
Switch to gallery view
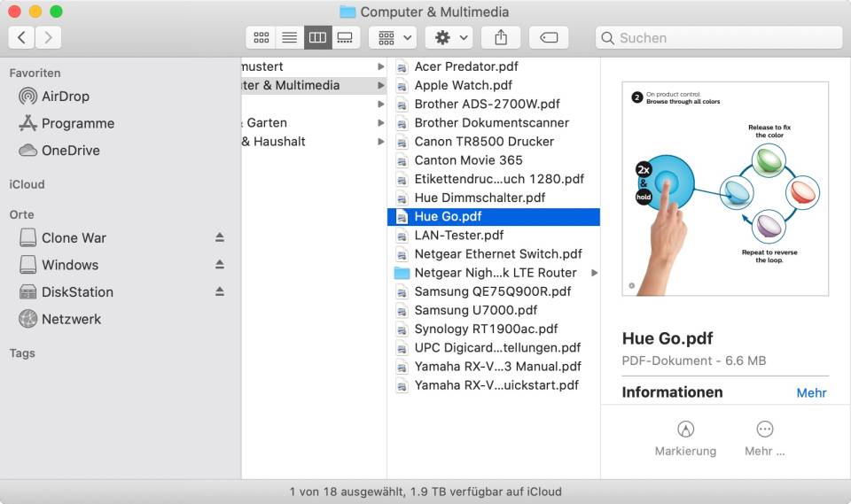[x=345, y=37]
